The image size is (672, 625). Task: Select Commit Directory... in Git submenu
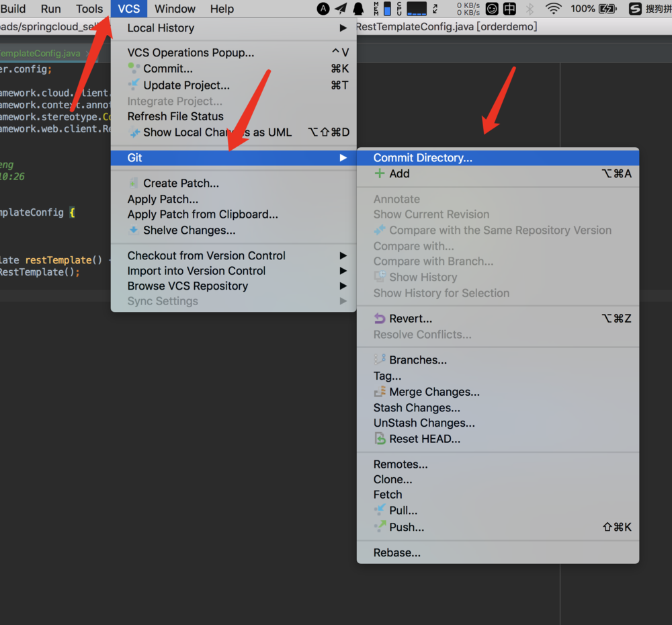[x=498, y=158]
